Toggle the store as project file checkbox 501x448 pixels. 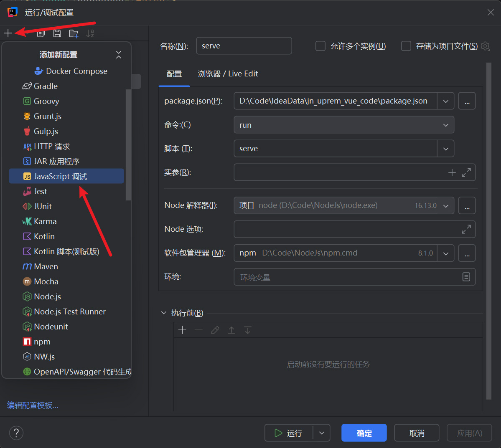406,46
